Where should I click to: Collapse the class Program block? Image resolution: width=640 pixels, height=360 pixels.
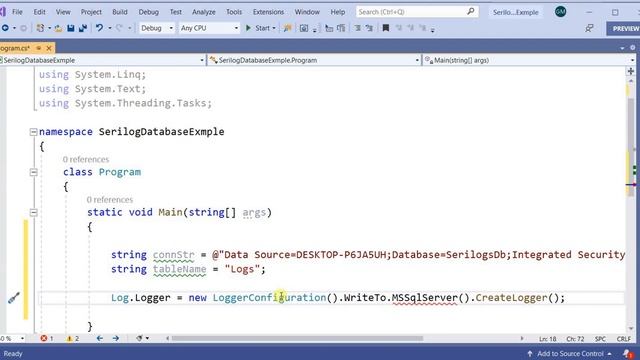coord(33,172)
